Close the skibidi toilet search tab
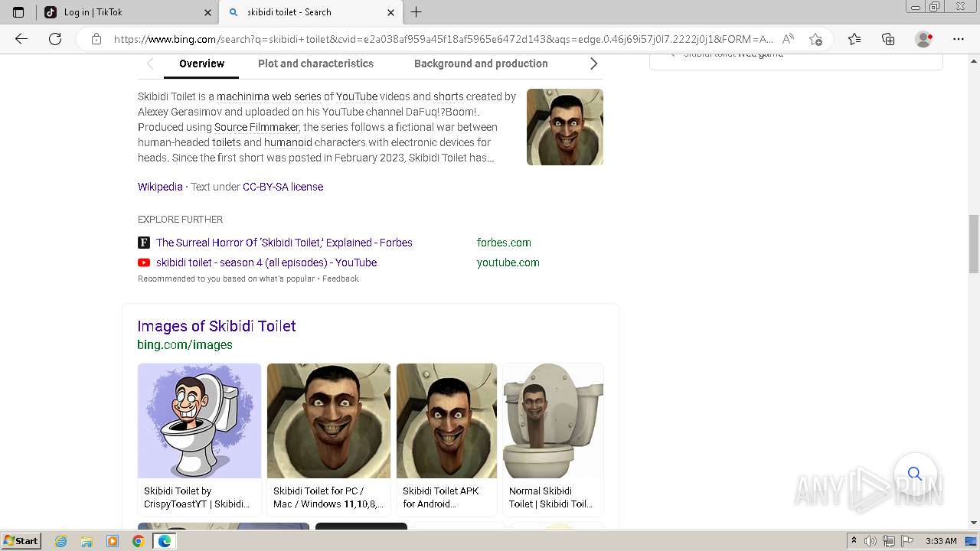 [x=390, y=12]
